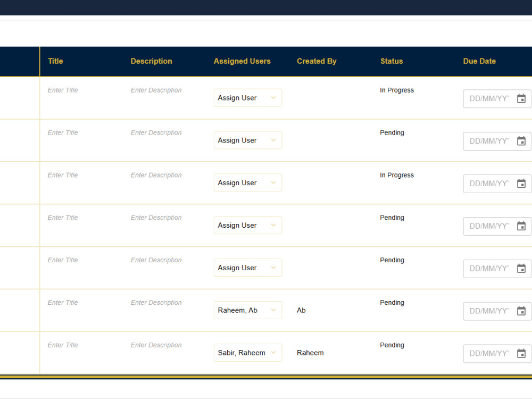
Task: Expand Assign User dropdown in second row
Action: pos(248,140)
